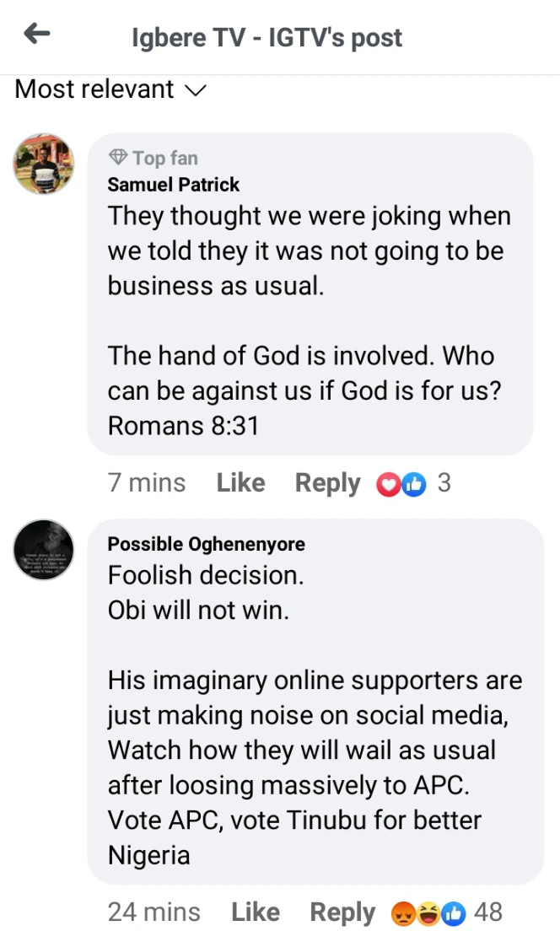Open Samuel Patrick's profile via his name
Screen dimensions: 560x931
pos(174,185)
